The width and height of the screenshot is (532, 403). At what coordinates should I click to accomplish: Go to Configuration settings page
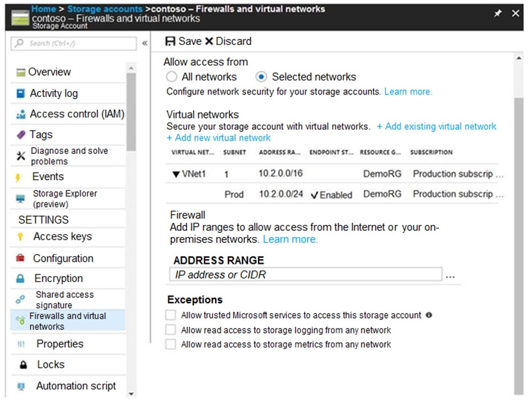tap(63, 258)
